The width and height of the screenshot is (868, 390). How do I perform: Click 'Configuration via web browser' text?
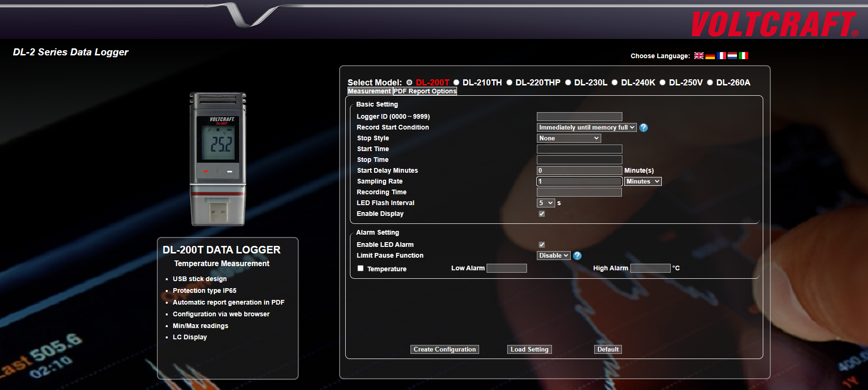(x=221, y=314)
